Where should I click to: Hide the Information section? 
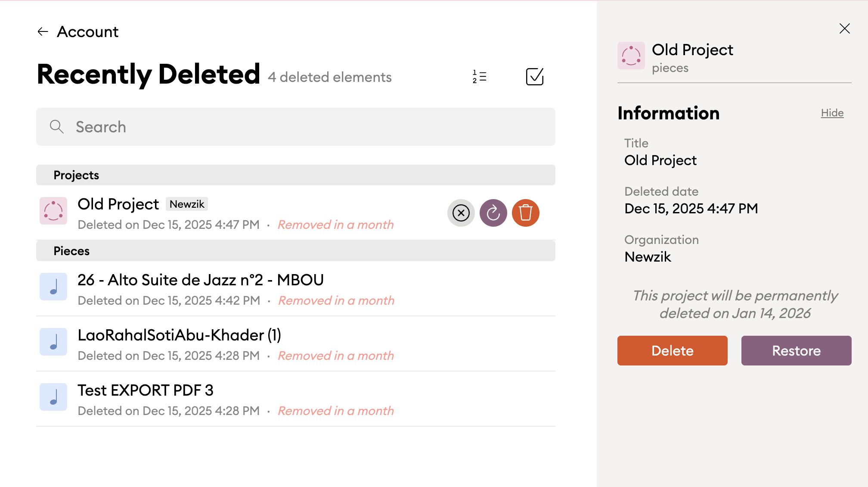(x=832, y=113)
